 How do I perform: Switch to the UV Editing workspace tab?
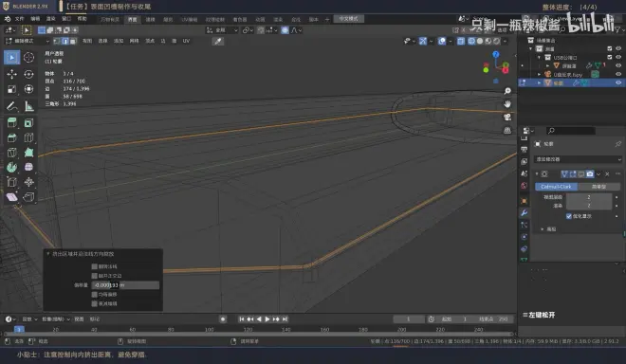point(190,19)
